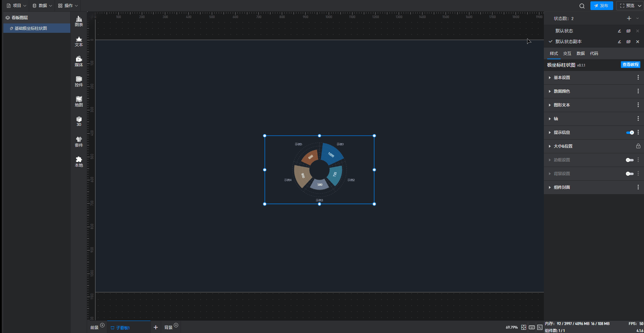Click the fit-to-screen icon in status bar
This screenshot has height=333, width=644.
tap(524, 327)
